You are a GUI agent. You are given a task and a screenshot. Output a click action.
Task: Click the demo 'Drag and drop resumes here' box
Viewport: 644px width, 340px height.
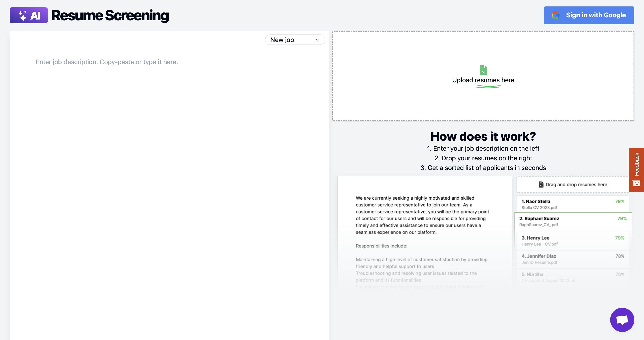[573, 184]
